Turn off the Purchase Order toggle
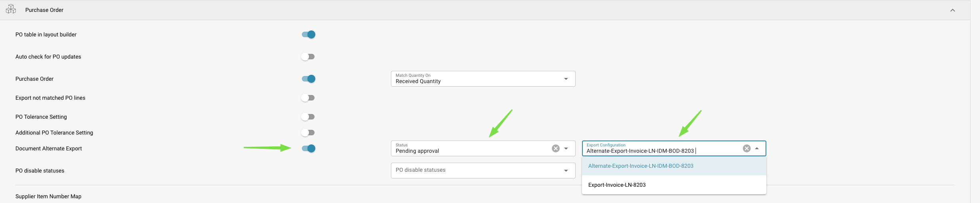The image size is (980, 203). [309, 79]
